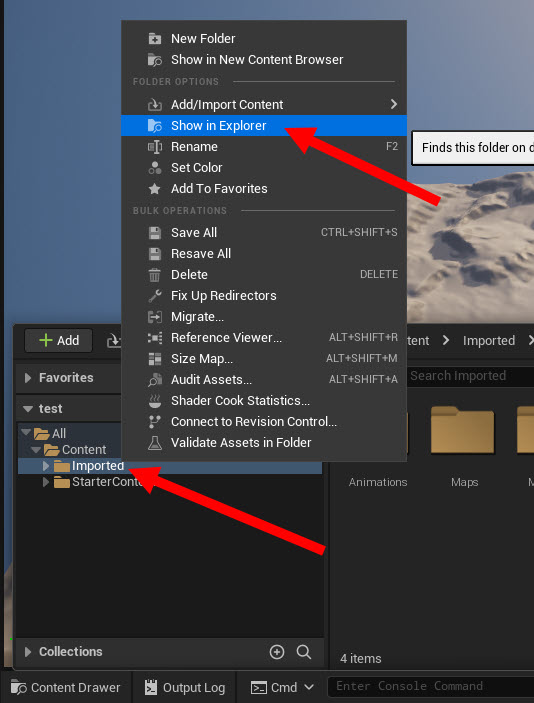Click breadcrumb chevron before Imported

(446, 340)
